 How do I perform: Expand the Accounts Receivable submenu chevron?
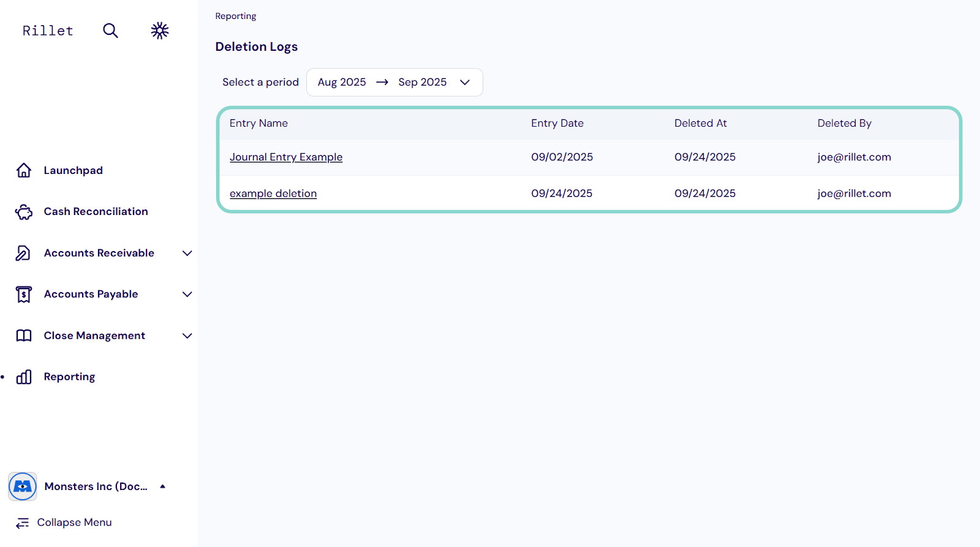[x=187, y=253]
